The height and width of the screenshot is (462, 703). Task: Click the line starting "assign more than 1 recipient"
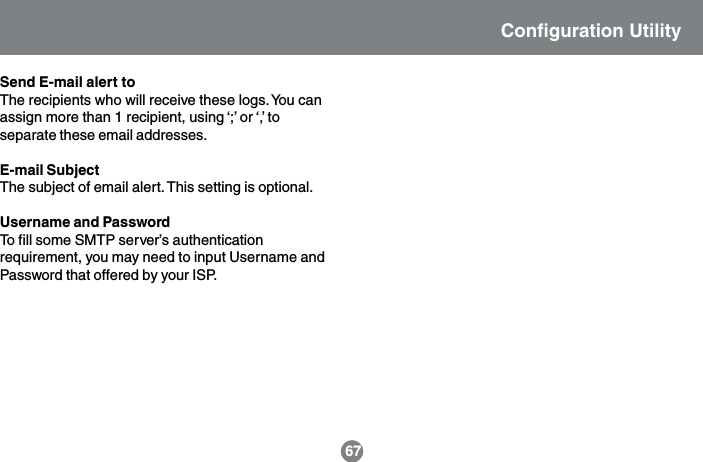139,117
